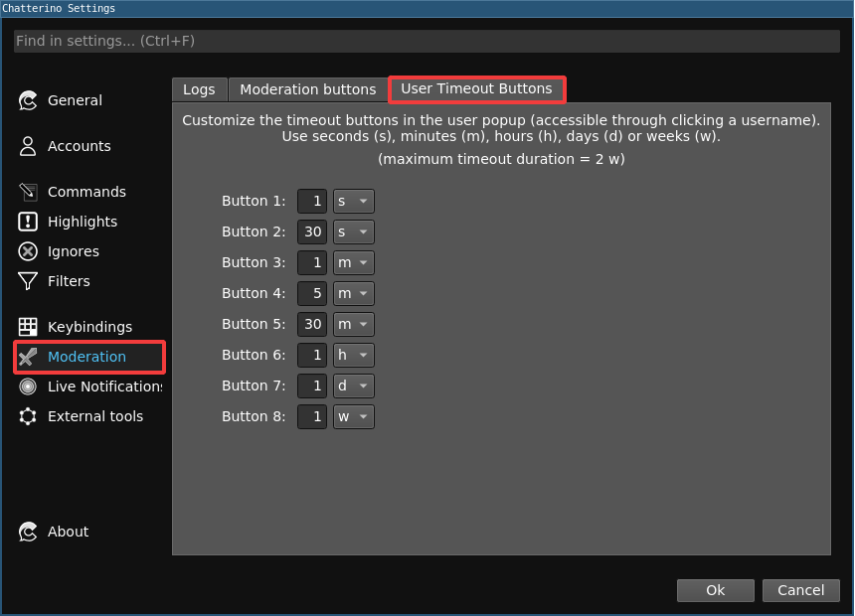
Task: Open Button 8 unit dropdown
Action: 353,416
